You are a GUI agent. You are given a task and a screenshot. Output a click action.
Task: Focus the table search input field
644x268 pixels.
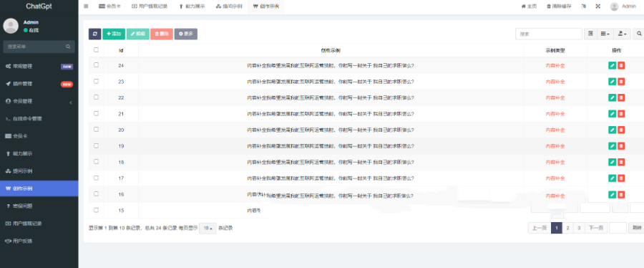point(549,34)
